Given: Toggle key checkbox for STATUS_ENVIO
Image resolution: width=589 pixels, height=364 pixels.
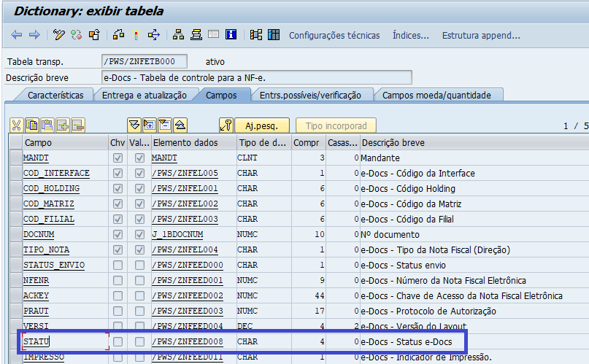Looking at the screenshot, I should click(x=118, y=265).
